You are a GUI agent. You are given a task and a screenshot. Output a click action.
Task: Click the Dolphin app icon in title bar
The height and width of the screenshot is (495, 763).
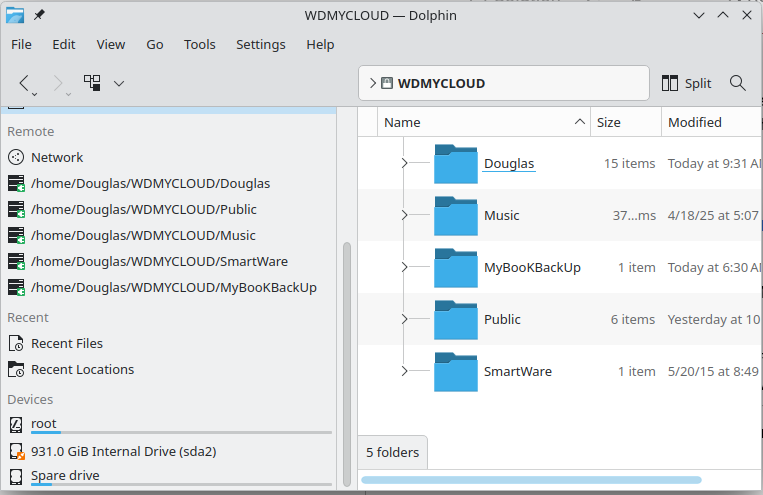click(15, 16)
